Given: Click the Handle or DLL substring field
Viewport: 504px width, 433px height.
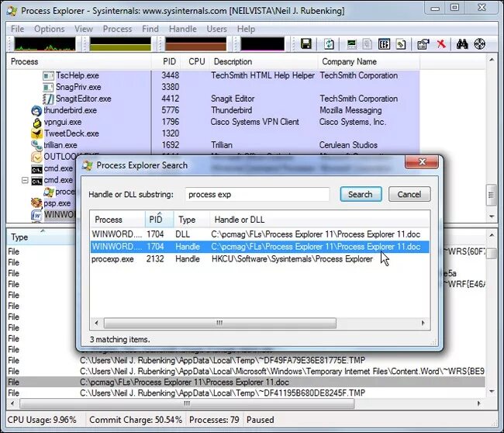Looking at the screenshot, I should (x=257, y=194).
